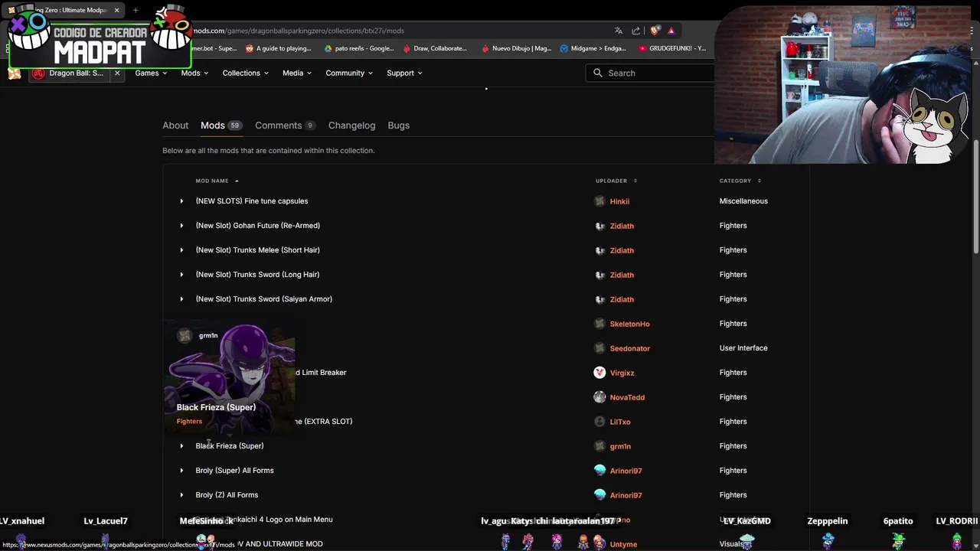The image size is (980, 551).
Task: Select the User Interface category cell
Action: tap(743, 348)
